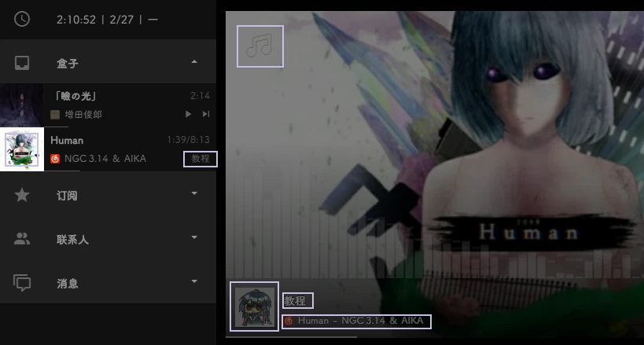Click the 「瞼の光」 album cover thumbnail
Viewport: 644px width, 345px height.
21,105
